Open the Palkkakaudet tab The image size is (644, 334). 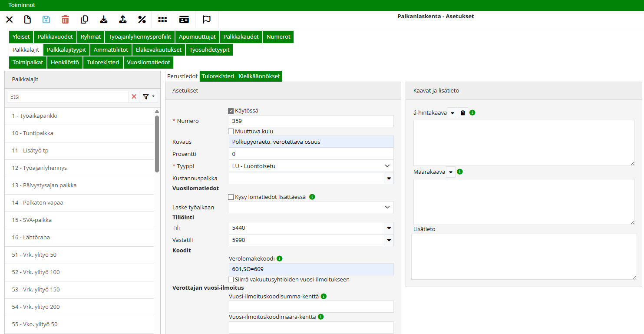pyautogui.click(x=241, y=37)
